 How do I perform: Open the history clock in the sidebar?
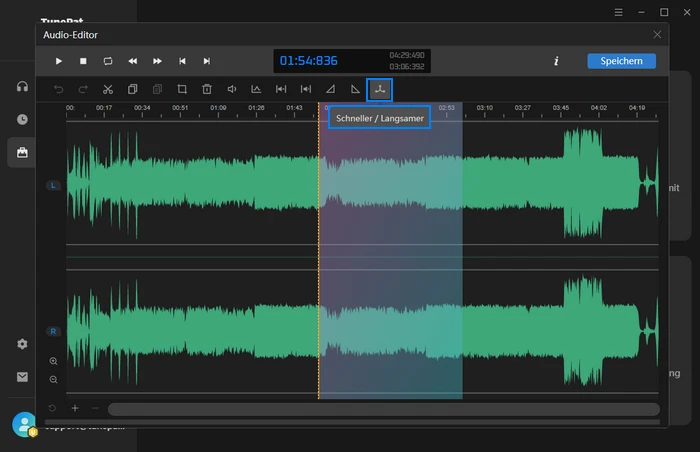click(x=22, y=119)
